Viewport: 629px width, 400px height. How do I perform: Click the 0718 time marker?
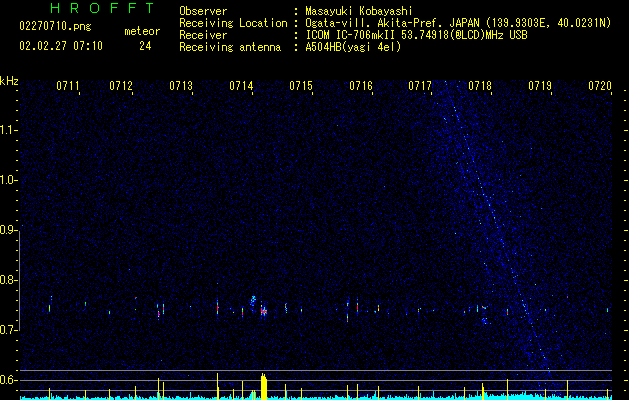coord(480,85)
